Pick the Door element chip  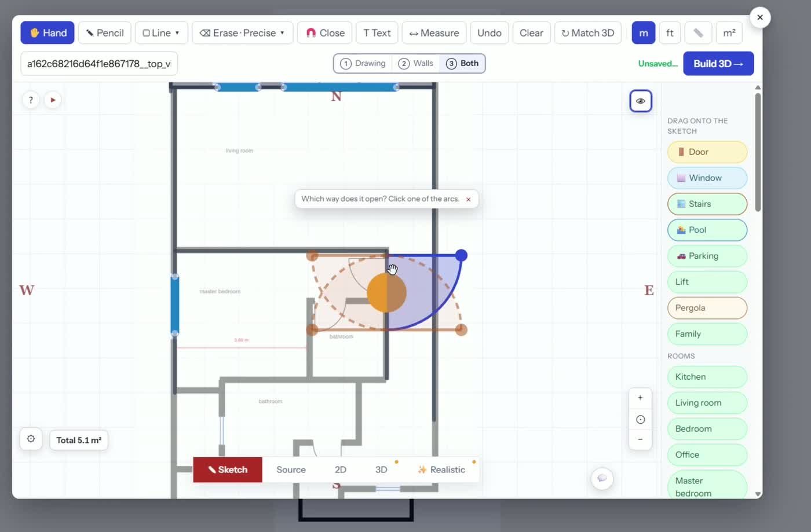pyautogui.click(x=707, y=152)
